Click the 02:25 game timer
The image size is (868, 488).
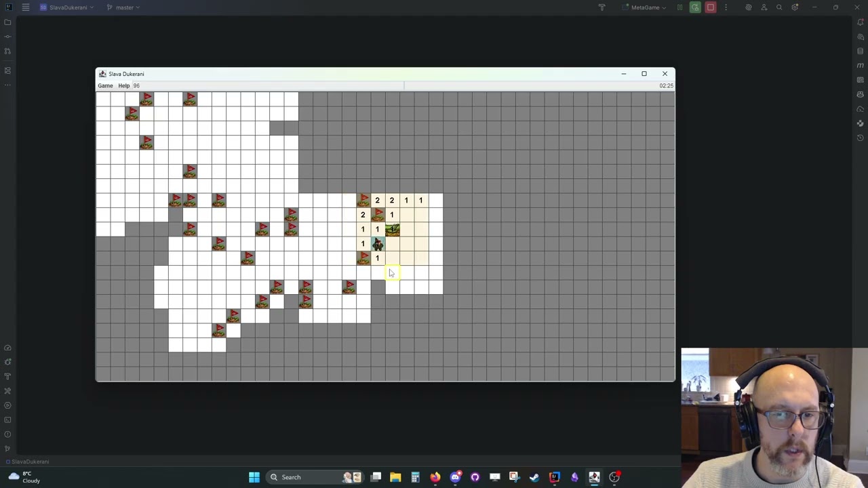point(666,85)
